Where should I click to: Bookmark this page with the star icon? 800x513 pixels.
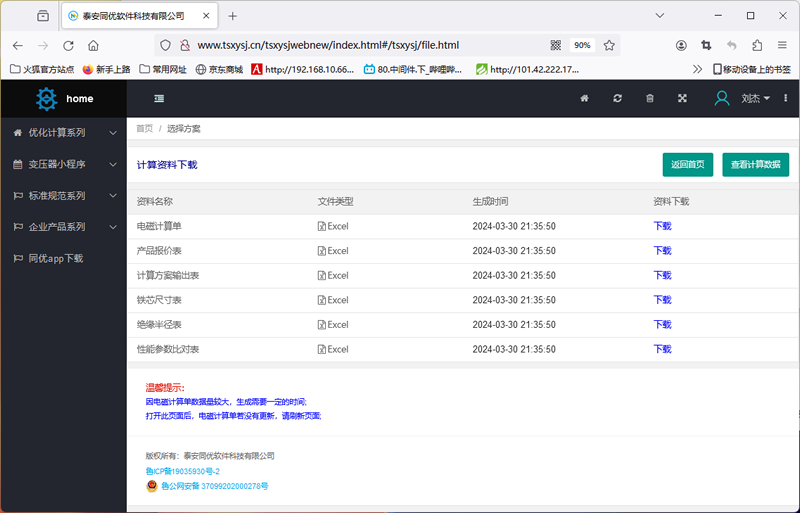(609, 45)
